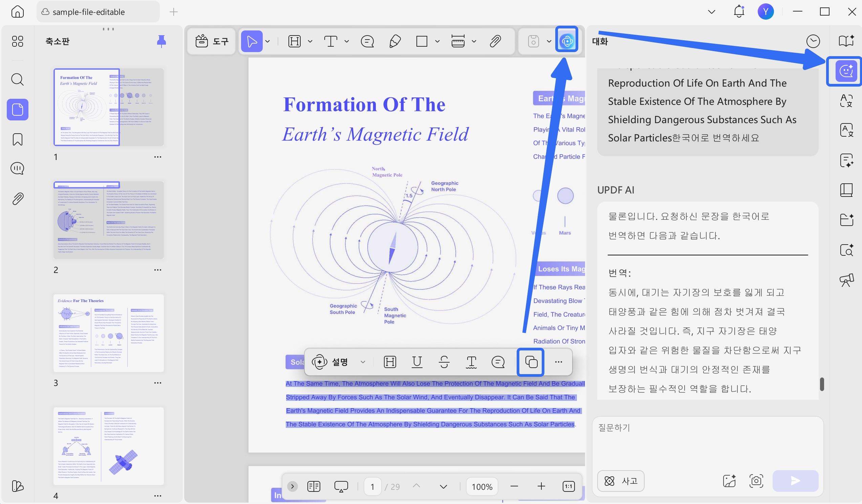Open the attachments paperclip in sidebar

tap(18, 199)
